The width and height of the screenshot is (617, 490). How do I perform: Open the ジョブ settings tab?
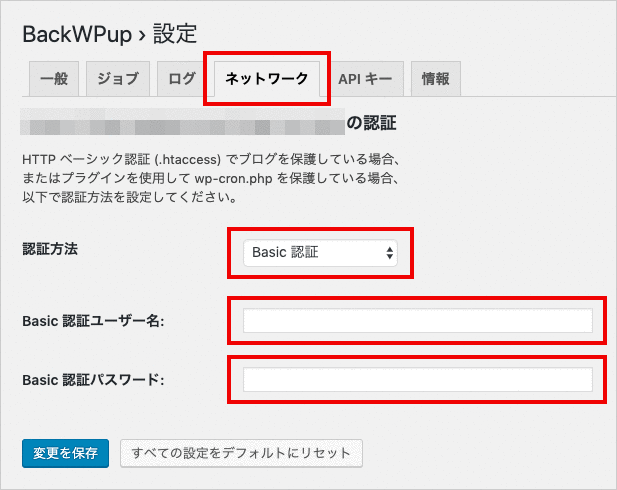[118, 79]
